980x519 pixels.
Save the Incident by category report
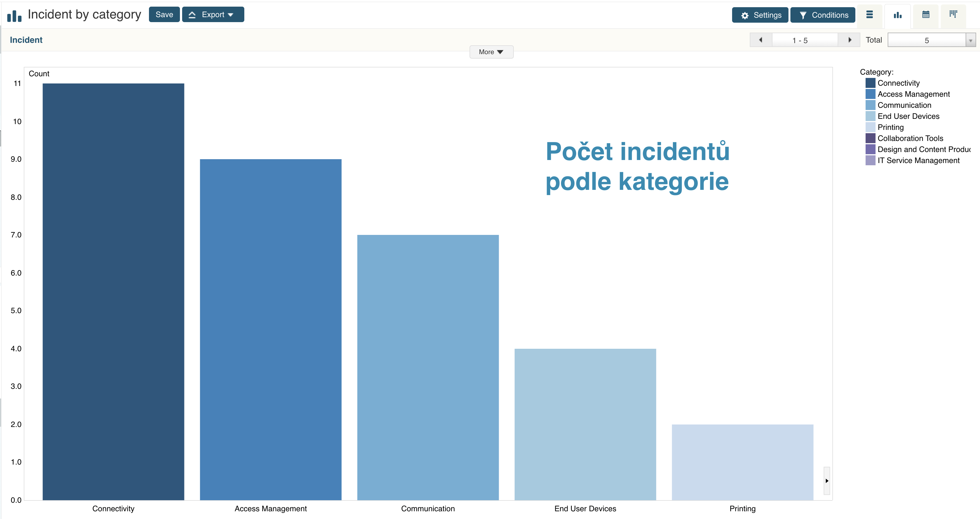click(164, 15)
